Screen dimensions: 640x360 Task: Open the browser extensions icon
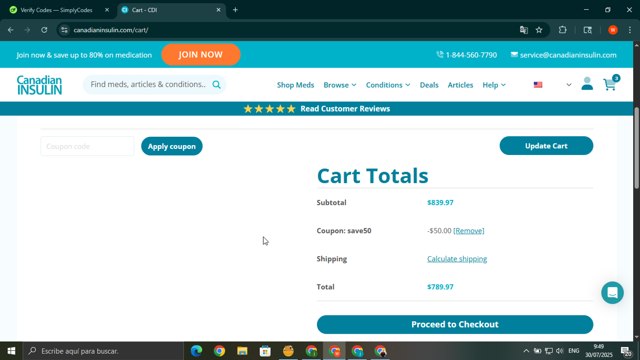click(562, 30)
